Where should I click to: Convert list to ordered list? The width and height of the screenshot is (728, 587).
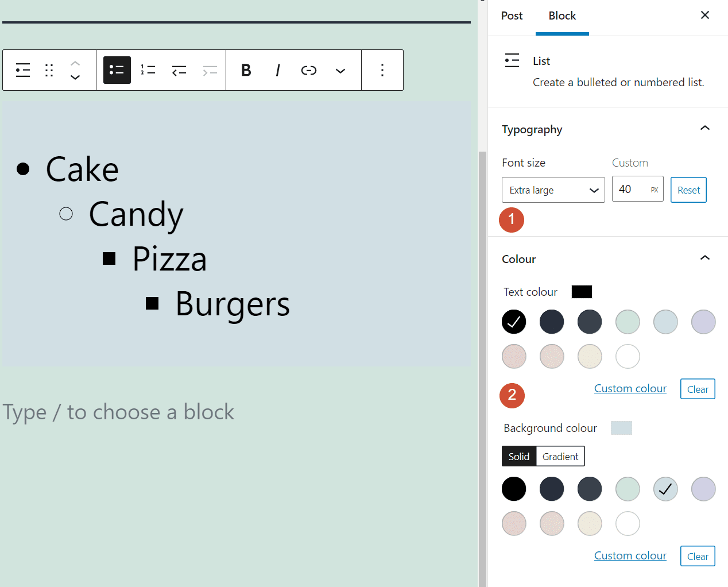point(148,69)
